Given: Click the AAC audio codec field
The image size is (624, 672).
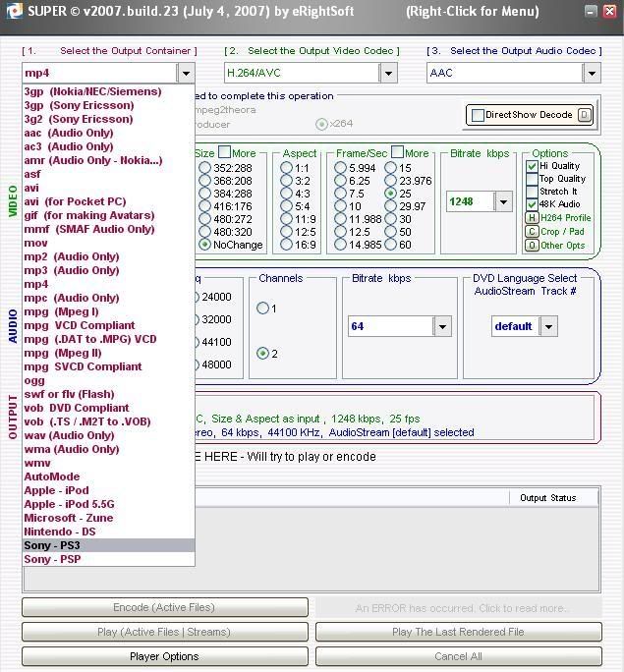Looking at the screenshot, I should pos(504,73).
